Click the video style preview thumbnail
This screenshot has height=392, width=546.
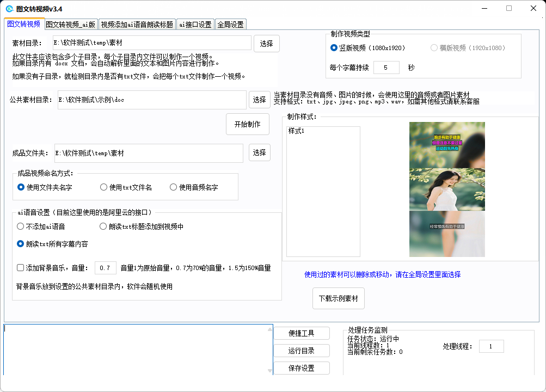click(x=447, y=189)
